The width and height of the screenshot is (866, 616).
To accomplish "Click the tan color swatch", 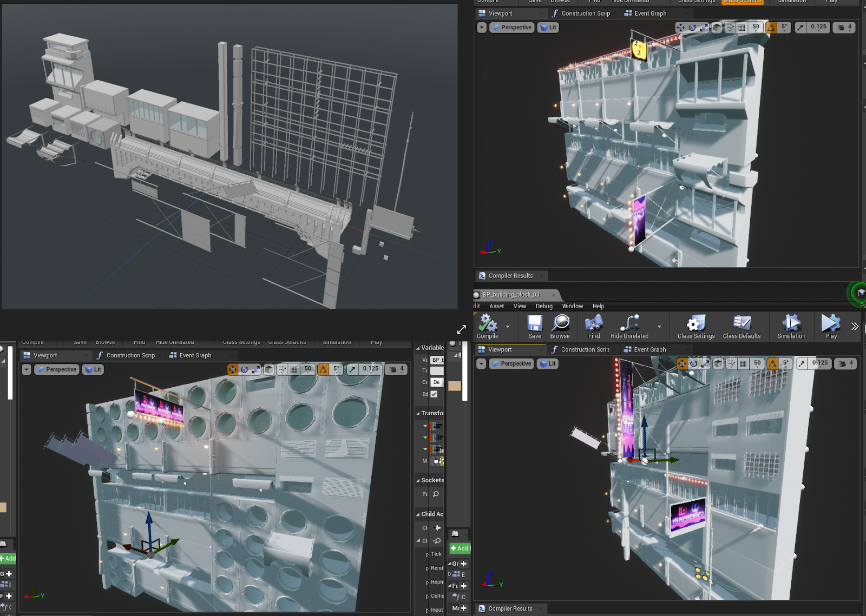I will (455, 386).
